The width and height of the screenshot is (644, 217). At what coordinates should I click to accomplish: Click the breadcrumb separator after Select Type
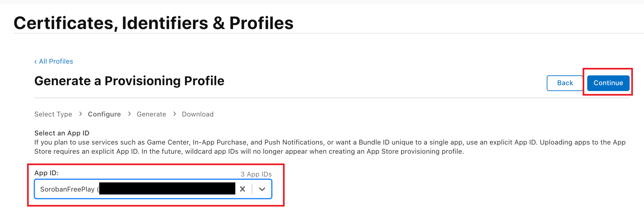(x=80, y=114)
